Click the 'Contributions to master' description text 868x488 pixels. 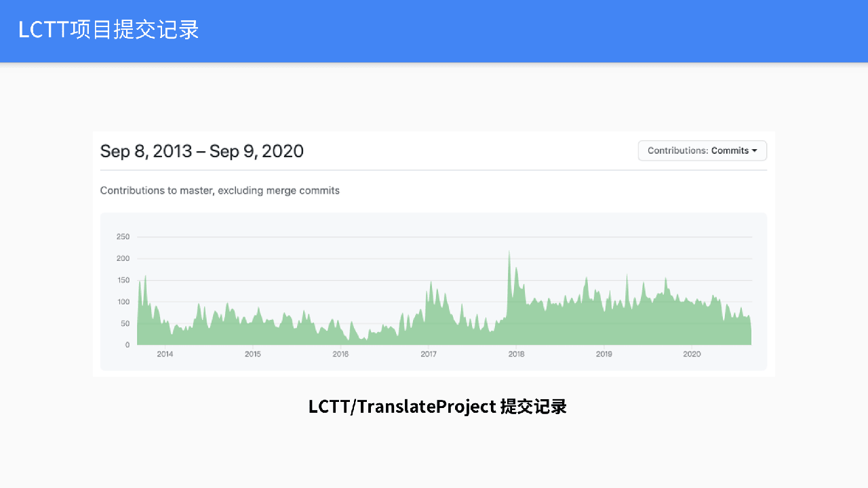220,190
